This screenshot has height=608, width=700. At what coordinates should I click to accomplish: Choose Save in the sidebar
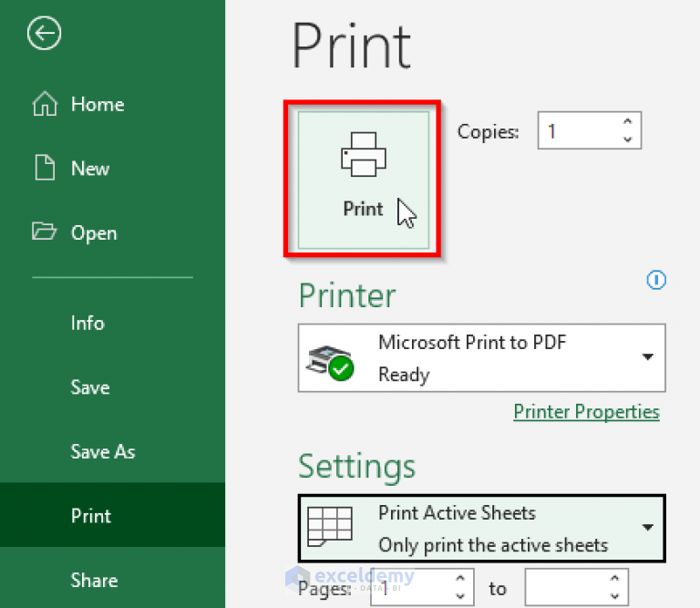tap(90, 387)
